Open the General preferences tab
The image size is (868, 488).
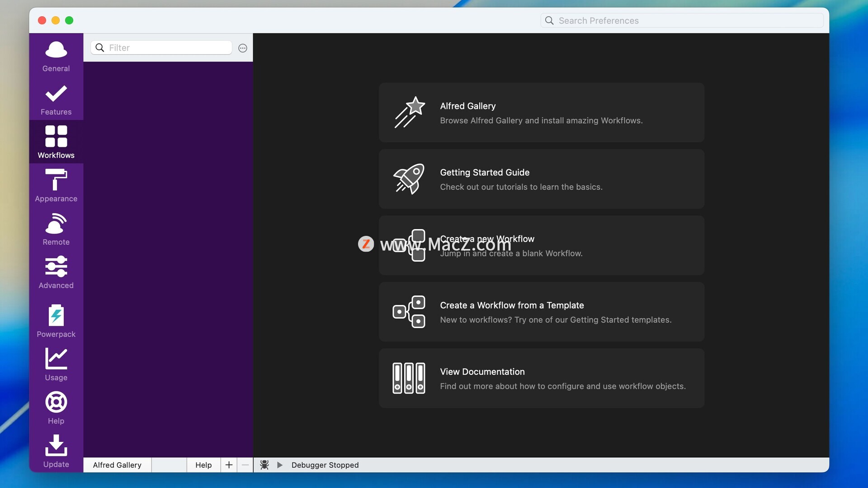click(56, 56)
